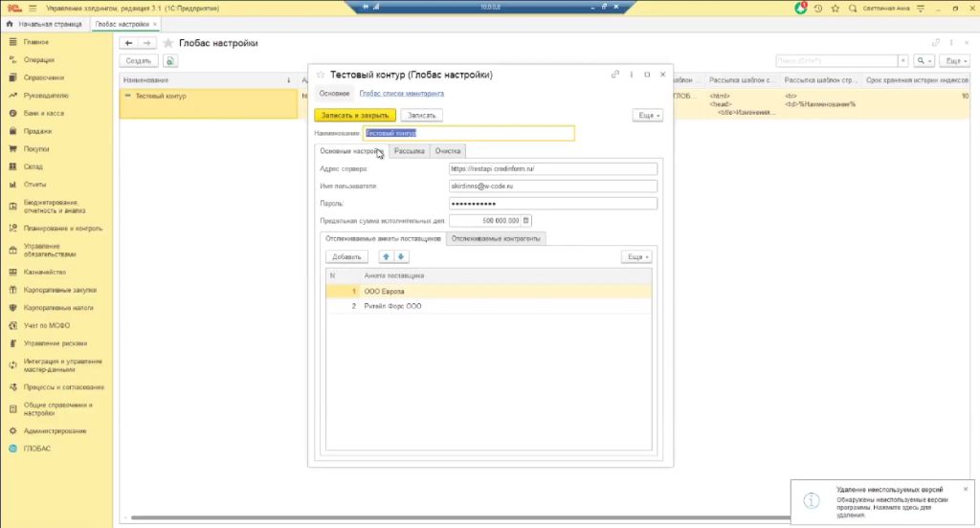The image size is (980, 528).
Task: Click the Записать и закрыть button
Action: [354, 115]
